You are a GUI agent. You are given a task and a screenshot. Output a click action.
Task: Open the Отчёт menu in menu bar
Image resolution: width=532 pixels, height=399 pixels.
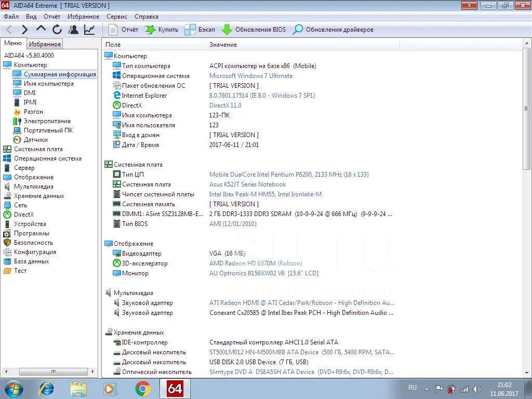point(52,17)
